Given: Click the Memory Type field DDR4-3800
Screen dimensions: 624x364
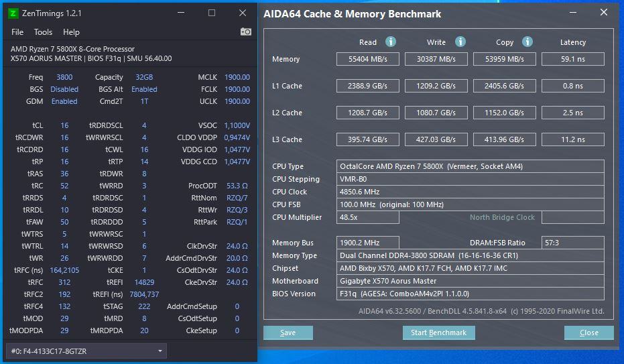Looking at the screenshot, I should click(x=471, y=255).
